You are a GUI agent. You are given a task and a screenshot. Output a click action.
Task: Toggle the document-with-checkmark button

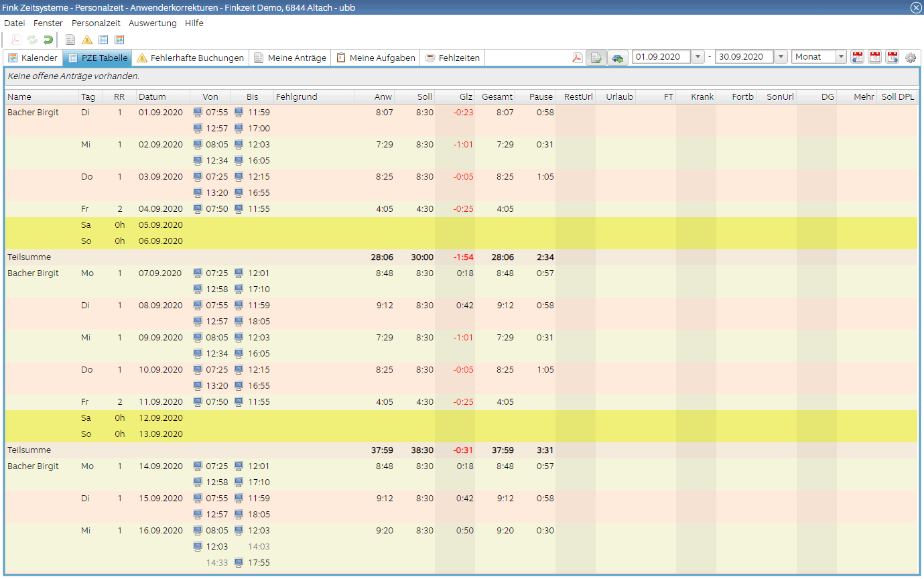click(596, 58)
